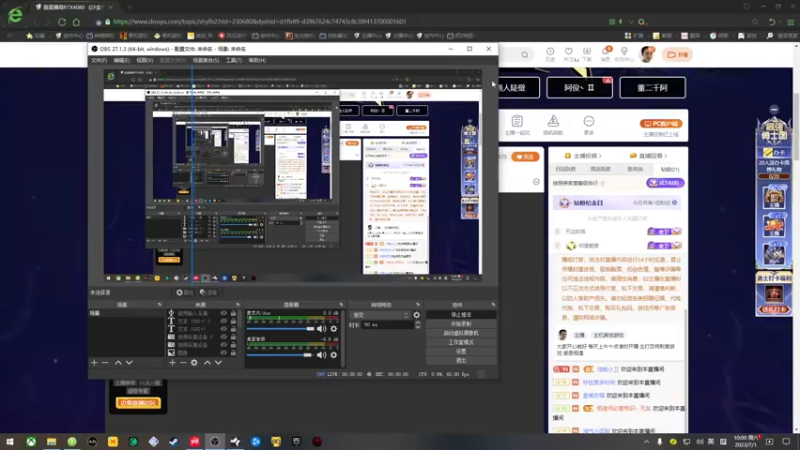Screen dimensions: 800x450
Task: Click 启动虚拟摄像机 virtual camera button
Action: pos(461,333)
